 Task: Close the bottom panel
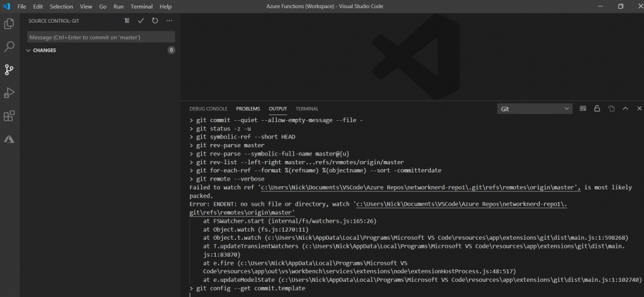pyautogui.click(x=639, y=108)
